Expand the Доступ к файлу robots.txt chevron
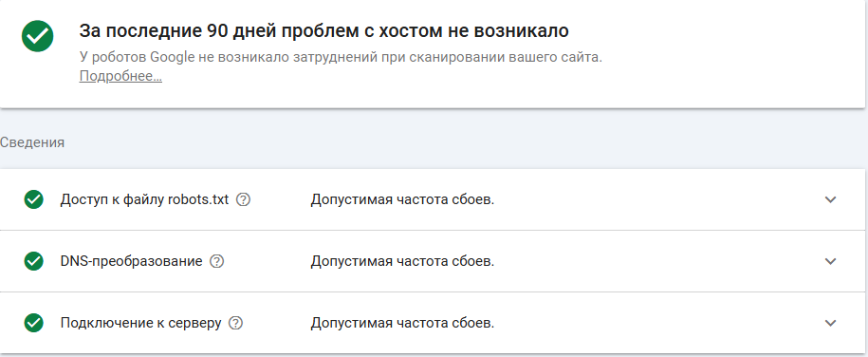This screenshot has width=868, height=357. 830,199
